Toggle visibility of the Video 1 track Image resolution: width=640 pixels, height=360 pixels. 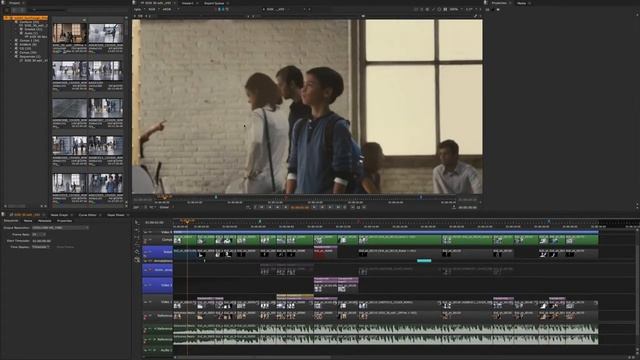pos(145,302)
